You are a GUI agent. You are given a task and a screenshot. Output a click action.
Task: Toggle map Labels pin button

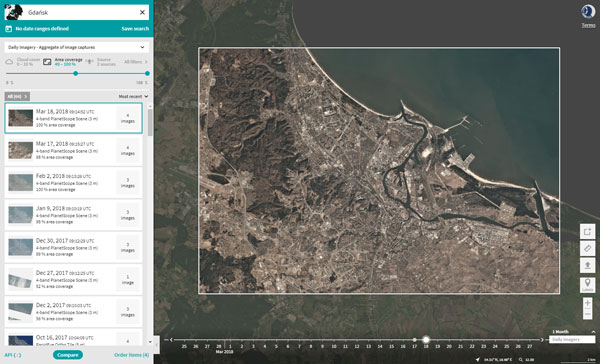click(x=587, y=285)
